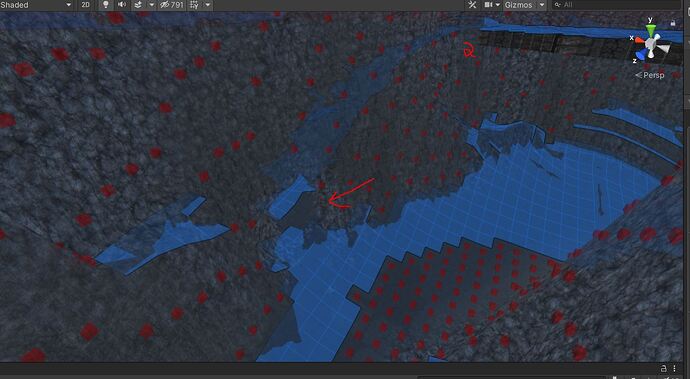690x379 pixels.
Task: Toggle scene audio speaker icon
Action: pyautogui.click(x=121, y=5)
